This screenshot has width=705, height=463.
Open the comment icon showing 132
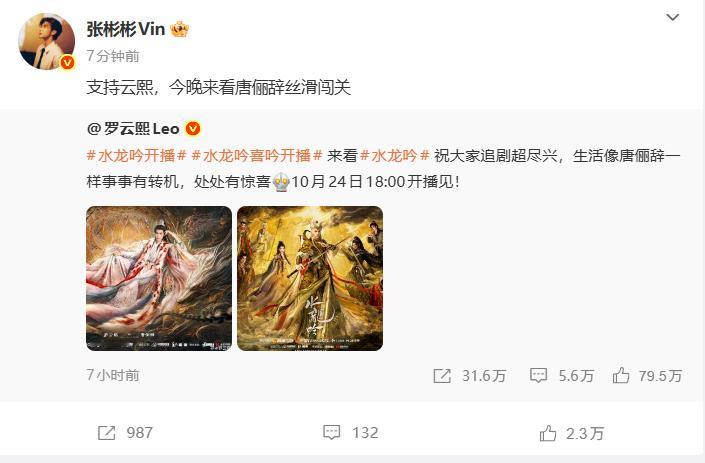[331, 433]
